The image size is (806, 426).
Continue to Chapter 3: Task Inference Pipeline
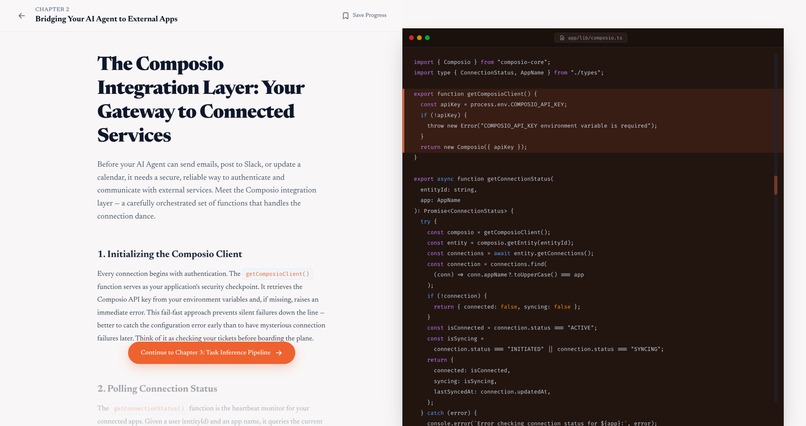(211, 353)
